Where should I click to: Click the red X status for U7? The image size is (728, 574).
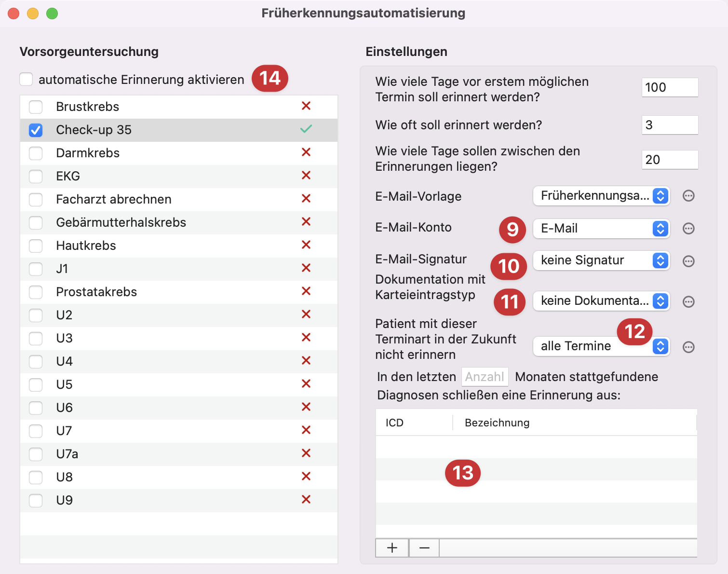306,430
